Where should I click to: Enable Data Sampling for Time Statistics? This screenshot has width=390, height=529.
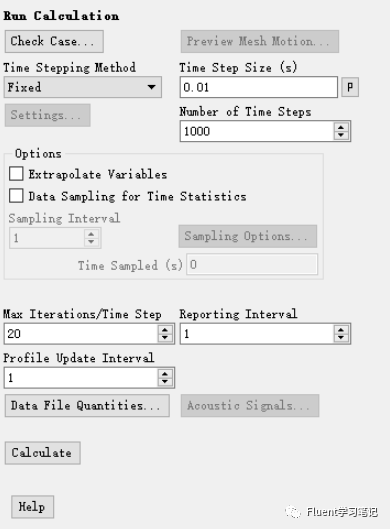pos(16,196)
